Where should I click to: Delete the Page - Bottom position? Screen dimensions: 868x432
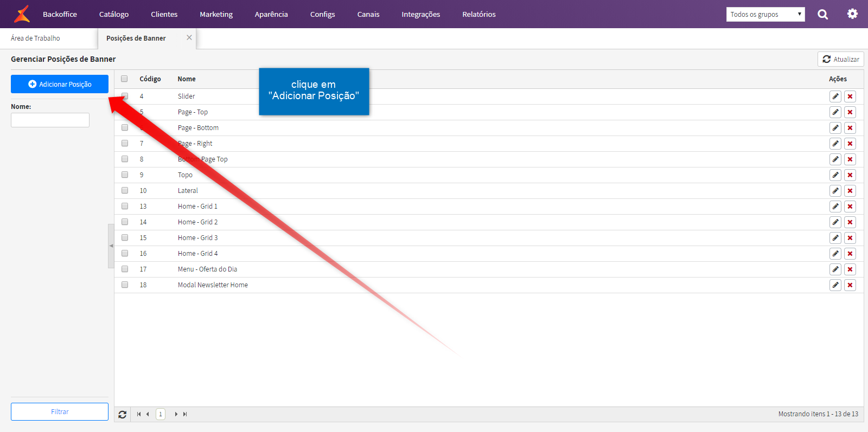[850, 128]
